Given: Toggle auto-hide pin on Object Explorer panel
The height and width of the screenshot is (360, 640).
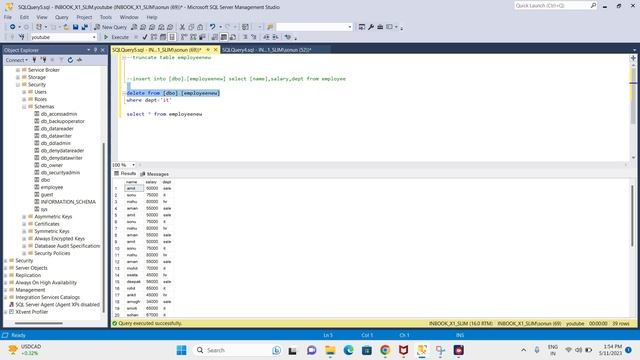Looking at the screenshot, I should click(96, 50).
